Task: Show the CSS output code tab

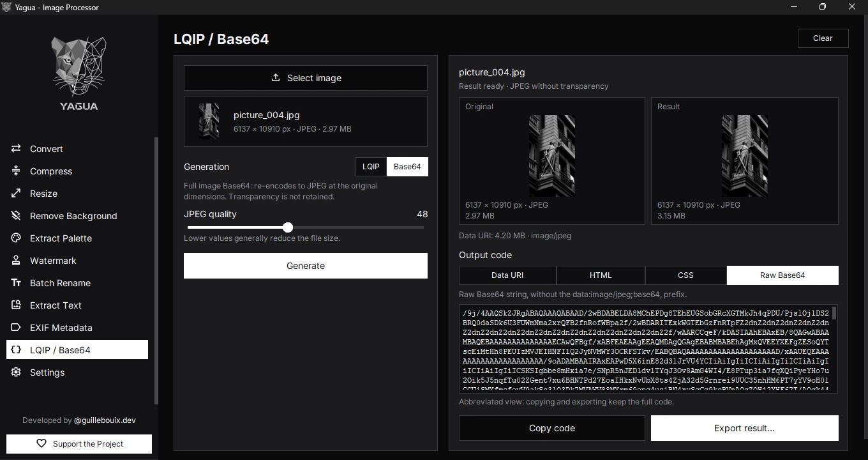Action: pos(685,275)
